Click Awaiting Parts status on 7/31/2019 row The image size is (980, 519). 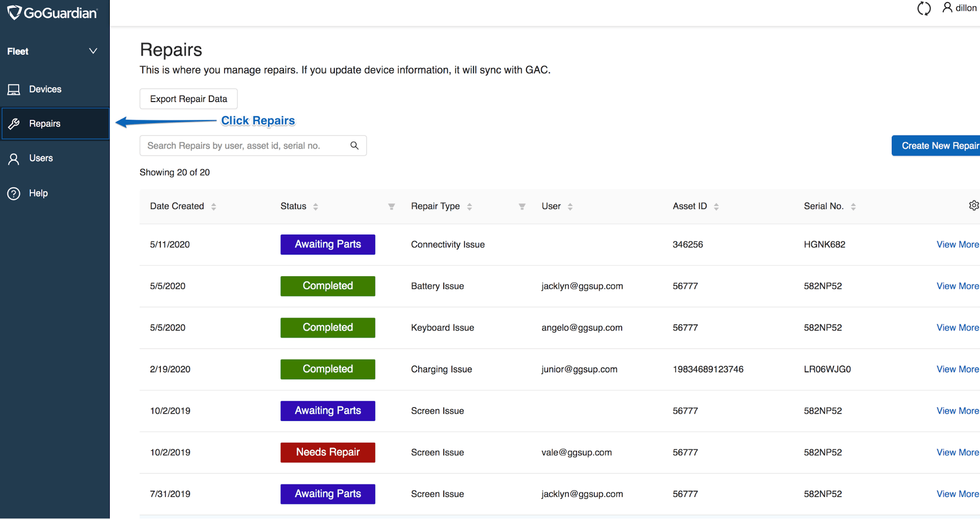coord(328,494)
